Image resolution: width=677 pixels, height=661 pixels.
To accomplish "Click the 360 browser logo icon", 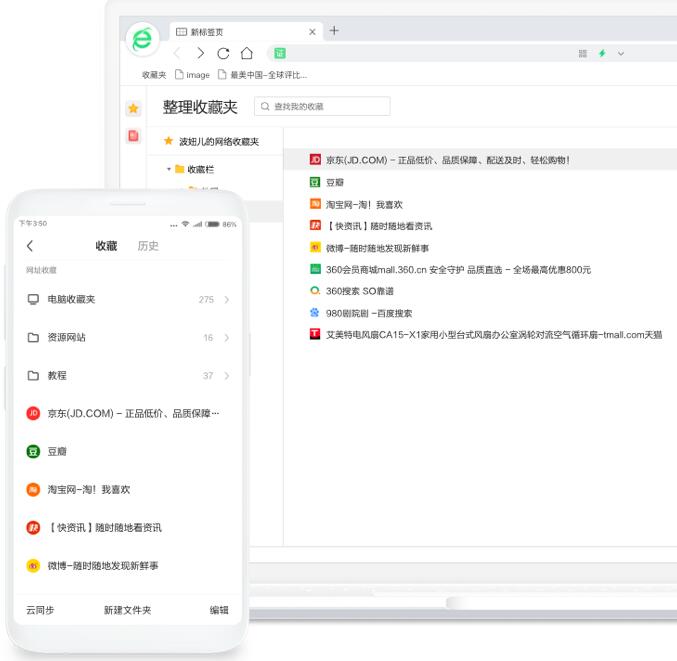I will point(142,39).
